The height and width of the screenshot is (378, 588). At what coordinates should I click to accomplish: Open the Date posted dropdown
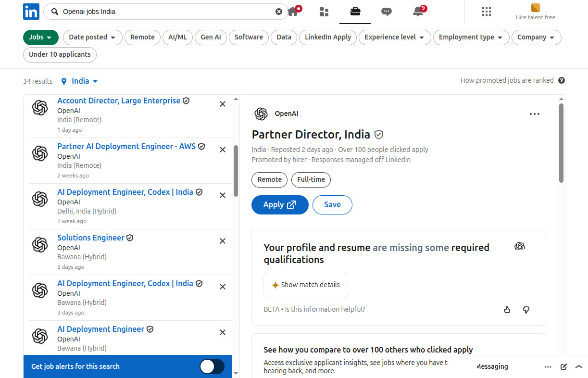click(x=92, y=37)
